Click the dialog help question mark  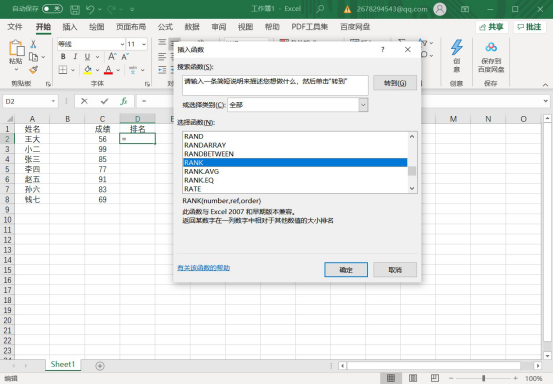click(x=383, y=50)
